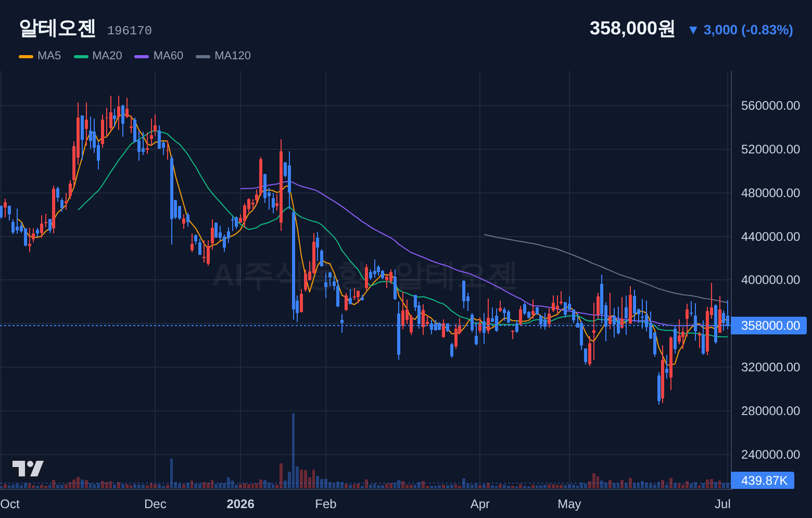Click the down-triangle price change indicator
The width and height of the screenshot is (812, 518).
(x=693, y=30)
